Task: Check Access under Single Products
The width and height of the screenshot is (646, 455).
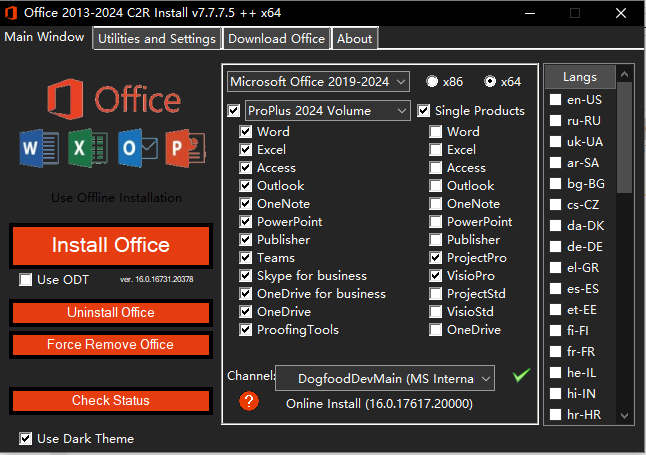Action: (x=435, y=168)
